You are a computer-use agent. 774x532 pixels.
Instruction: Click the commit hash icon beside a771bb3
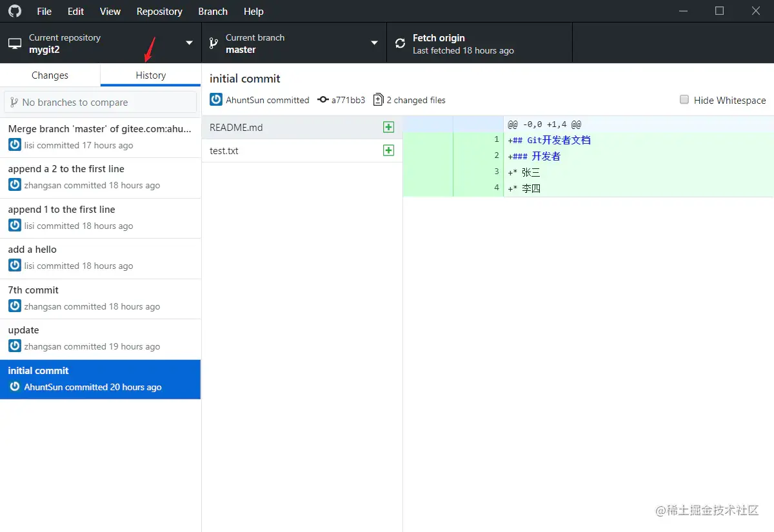click(x=323, y=100)
